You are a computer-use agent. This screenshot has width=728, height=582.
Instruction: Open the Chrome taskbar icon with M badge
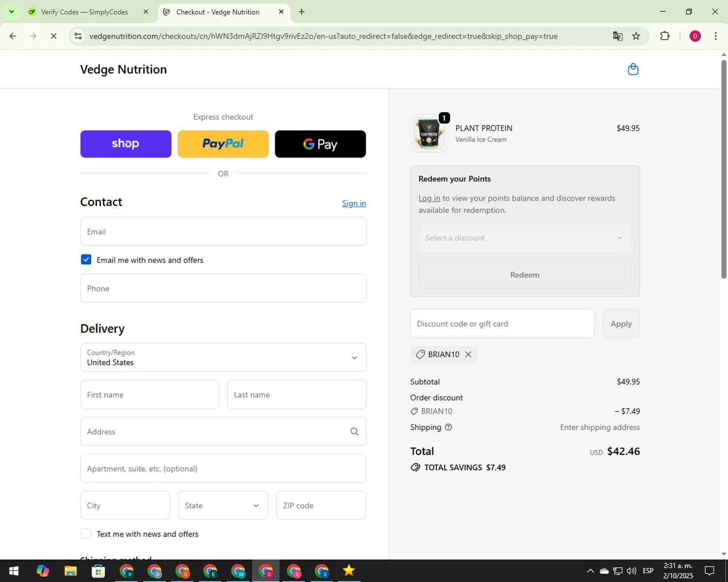coord(238,571)
